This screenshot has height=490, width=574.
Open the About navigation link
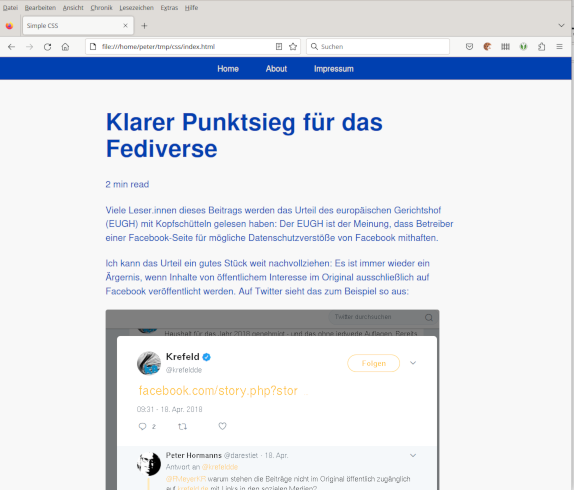(x=276, y=69)
